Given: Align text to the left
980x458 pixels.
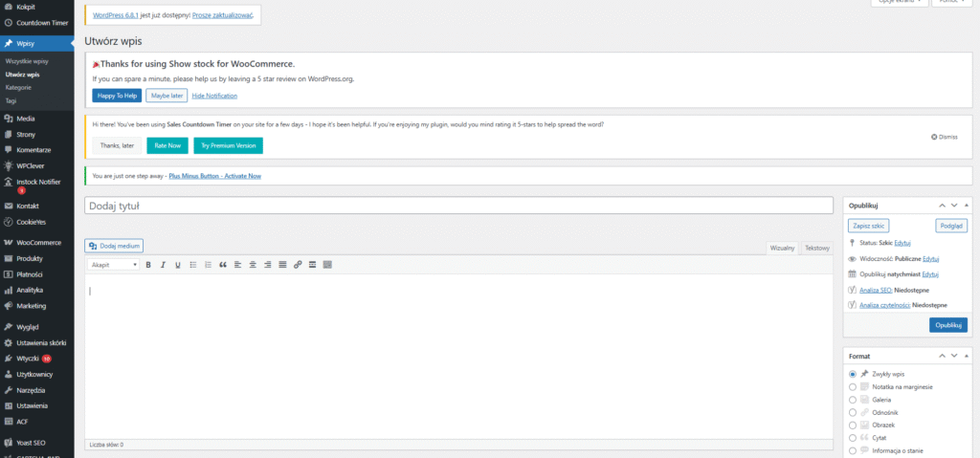Looking at the screenshot, I should (238, 265).
